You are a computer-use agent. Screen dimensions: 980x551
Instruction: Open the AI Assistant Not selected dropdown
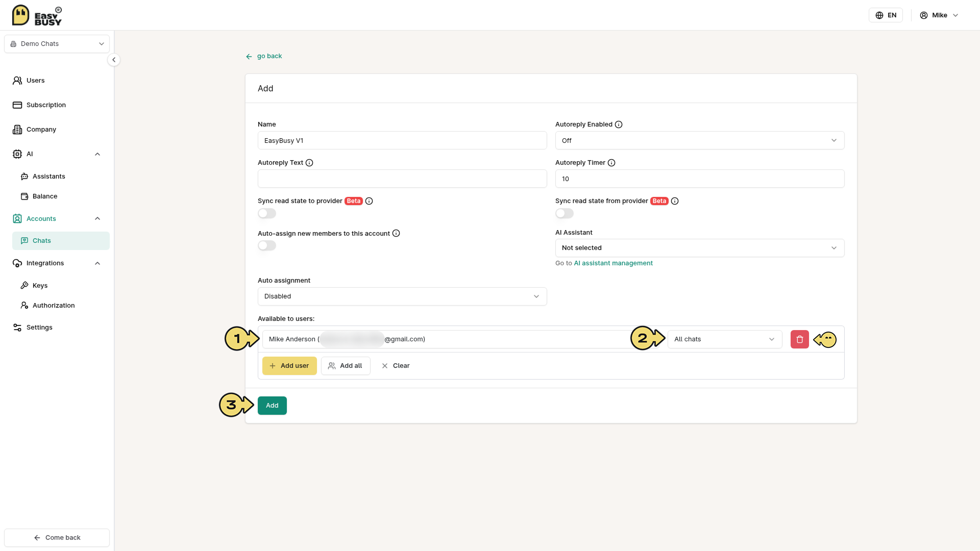tap(700, 248)
